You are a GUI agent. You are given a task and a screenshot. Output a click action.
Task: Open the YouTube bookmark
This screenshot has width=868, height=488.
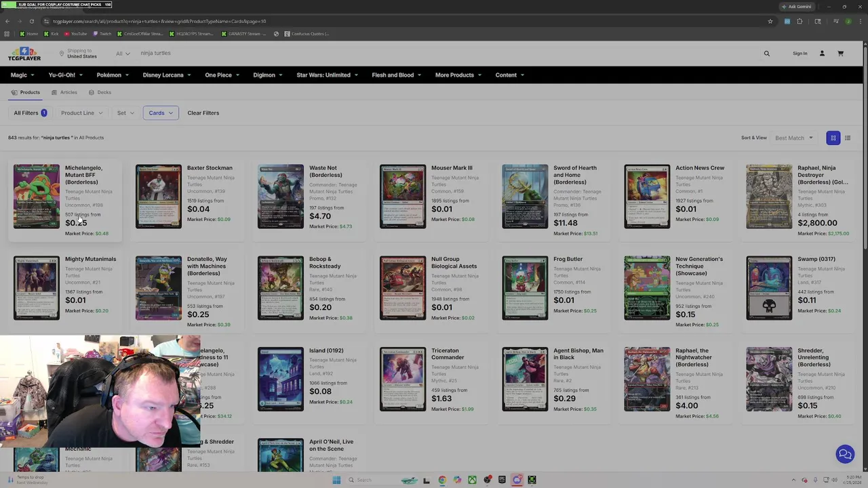click(75, 34)
